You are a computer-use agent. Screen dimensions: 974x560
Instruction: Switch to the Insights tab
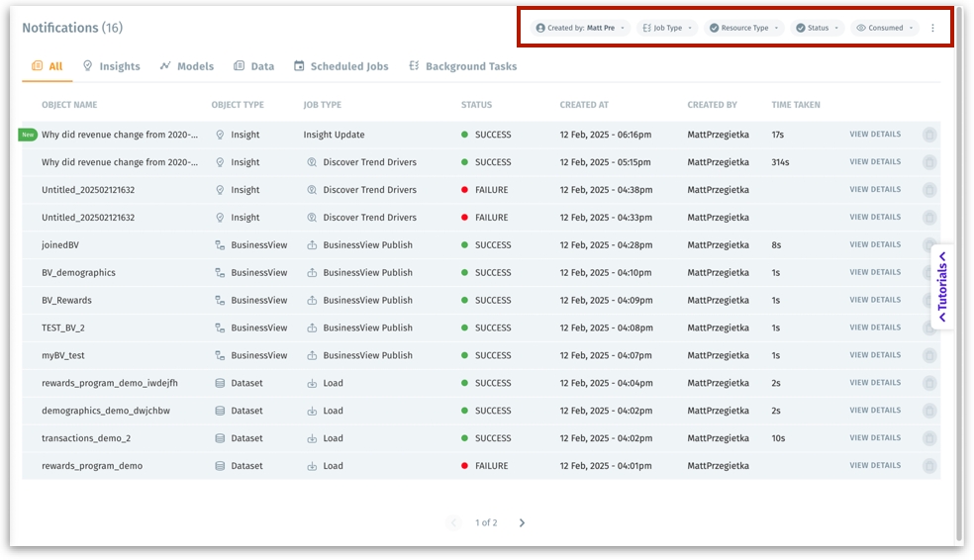pos(111,66)
